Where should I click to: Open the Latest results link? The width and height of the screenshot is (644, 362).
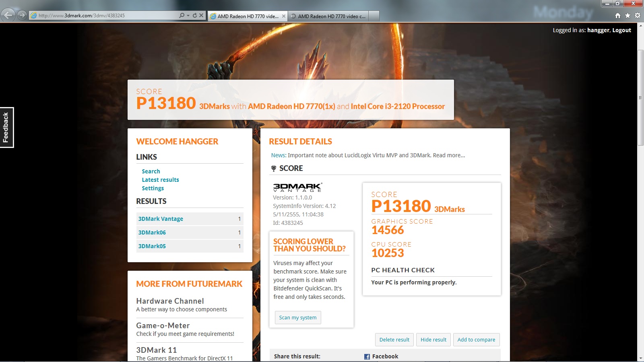coord(160,180)
